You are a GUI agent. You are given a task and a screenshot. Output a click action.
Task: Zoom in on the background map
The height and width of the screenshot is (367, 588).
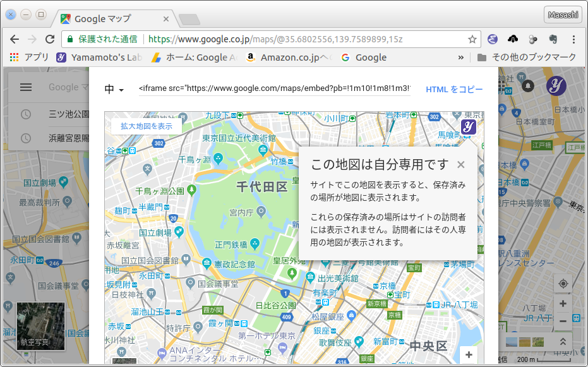tap(563, 304)
